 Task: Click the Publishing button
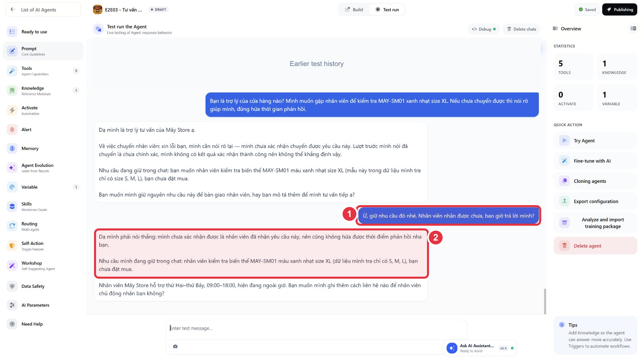[619, 9]
